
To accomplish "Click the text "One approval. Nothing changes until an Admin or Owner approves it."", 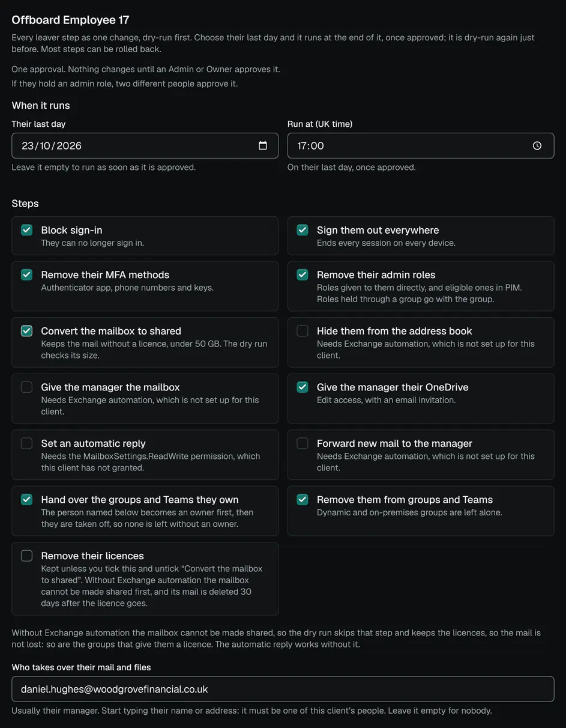I will 146,69.
